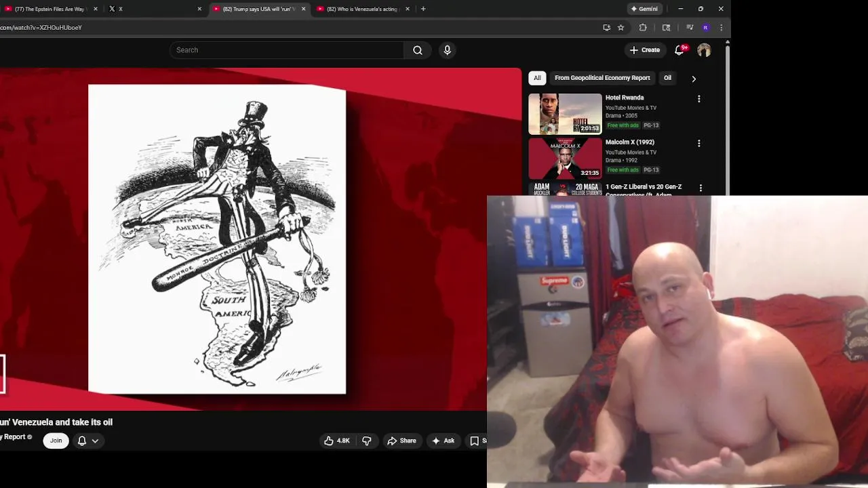Click the Ask AI button

(x=443, y=441)
